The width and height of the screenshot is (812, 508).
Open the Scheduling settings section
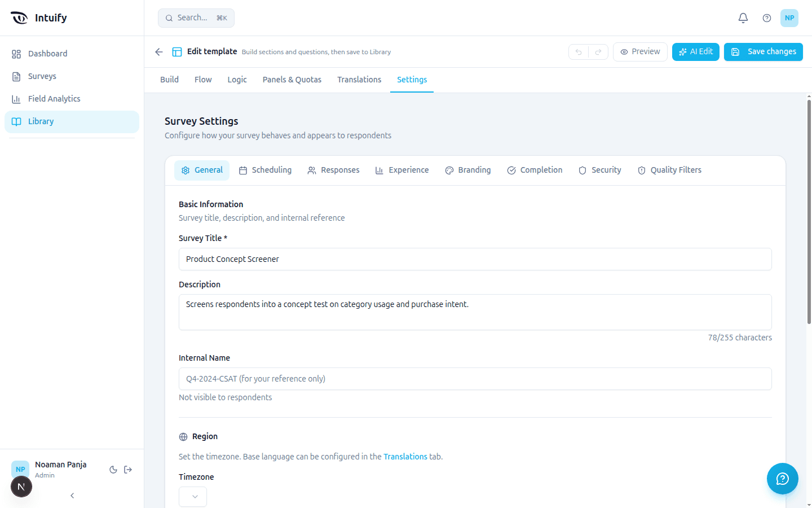click(x=265, y=170)
